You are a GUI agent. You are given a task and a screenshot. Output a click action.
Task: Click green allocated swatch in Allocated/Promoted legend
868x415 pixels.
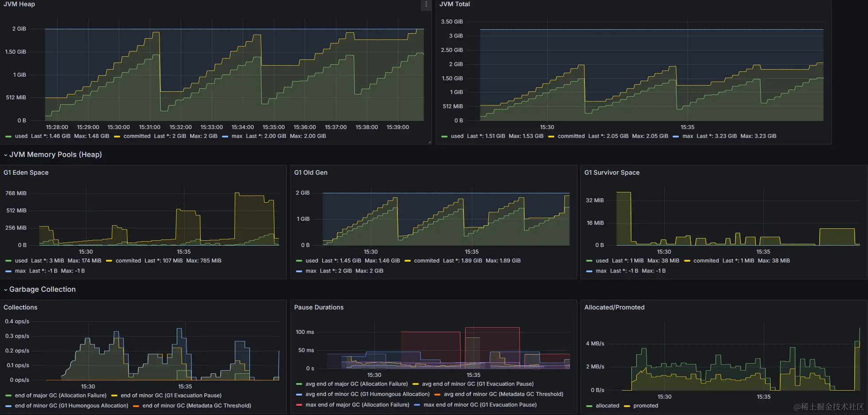589,406
